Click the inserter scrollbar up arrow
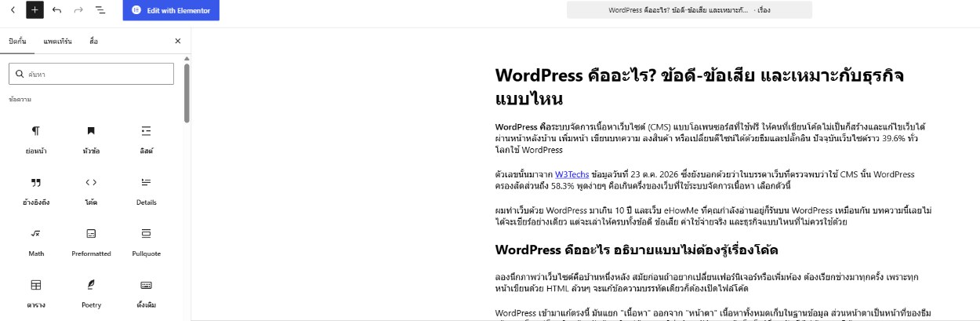Viewport: 980px width, 321px height. [x=187, y=59]
